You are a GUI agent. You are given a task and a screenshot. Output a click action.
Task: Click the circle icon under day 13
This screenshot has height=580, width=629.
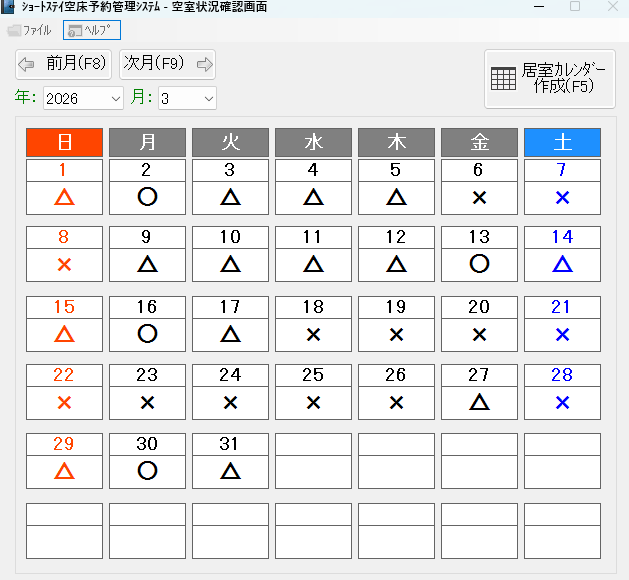pos(479,264)
